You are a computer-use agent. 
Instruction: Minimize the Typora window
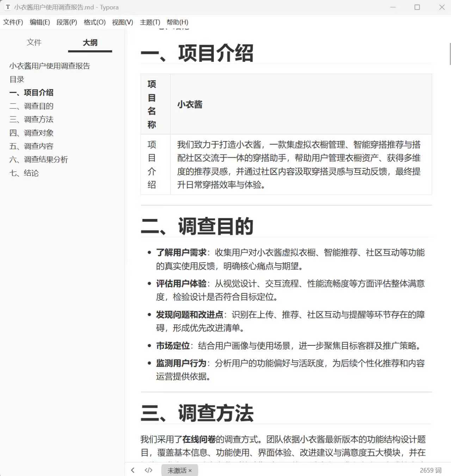[x=393, y=7]
